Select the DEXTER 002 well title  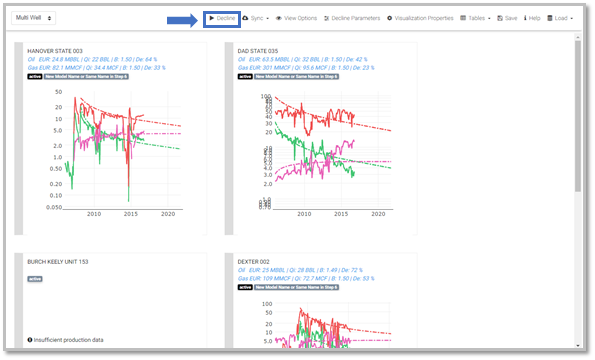pos(253,262)
